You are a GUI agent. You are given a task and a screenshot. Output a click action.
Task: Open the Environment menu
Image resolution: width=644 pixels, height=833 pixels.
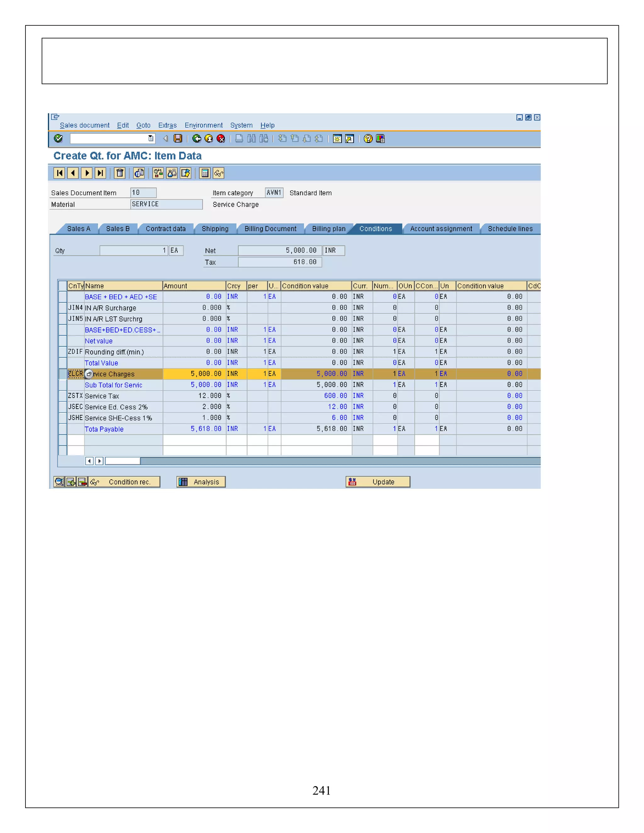click(x=203, y=125)
